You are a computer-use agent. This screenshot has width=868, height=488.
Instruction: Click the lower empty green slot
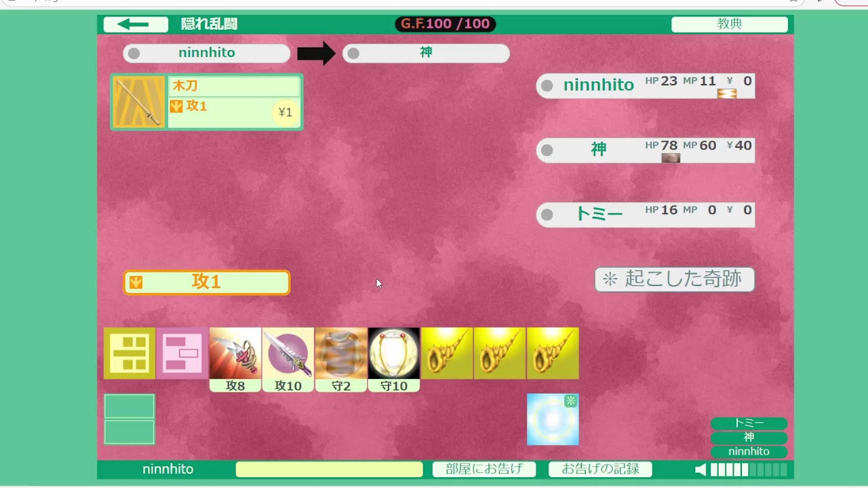[x=130, y=432]
